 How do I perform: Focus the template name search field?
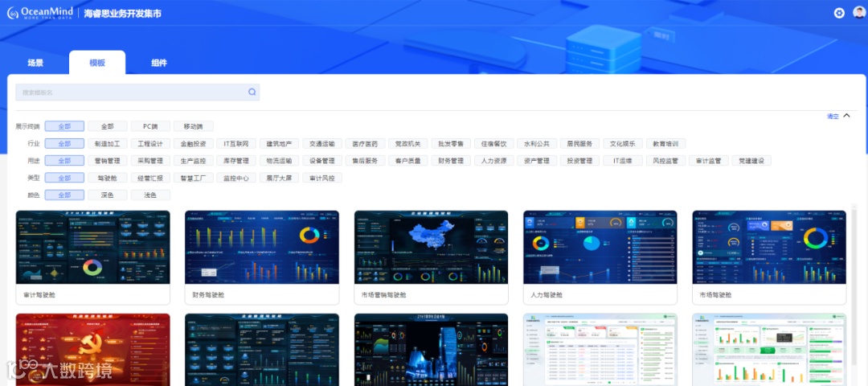click(137, 92)
